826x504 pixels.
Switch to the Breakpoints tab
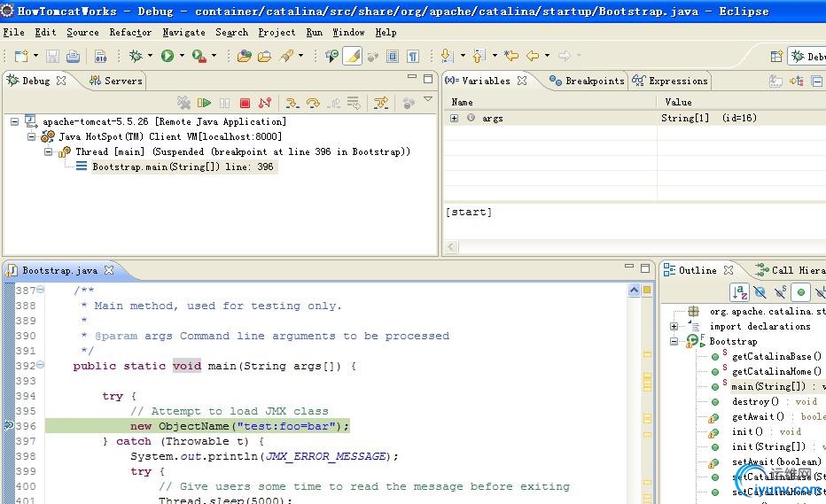click(587, 81)
